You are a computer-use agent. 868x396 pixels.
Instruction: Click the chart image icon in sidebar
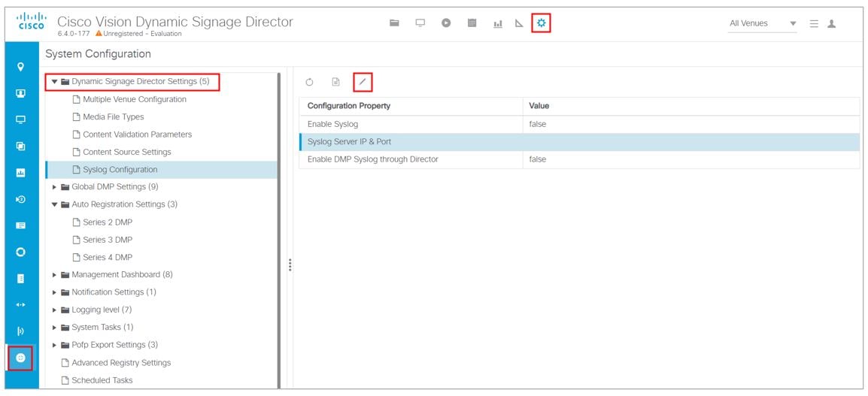coord(21,173)
